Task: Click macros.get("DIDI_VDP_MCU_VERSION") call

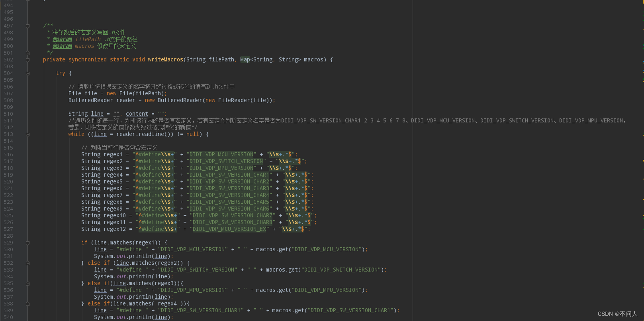Action: [310, 249]
